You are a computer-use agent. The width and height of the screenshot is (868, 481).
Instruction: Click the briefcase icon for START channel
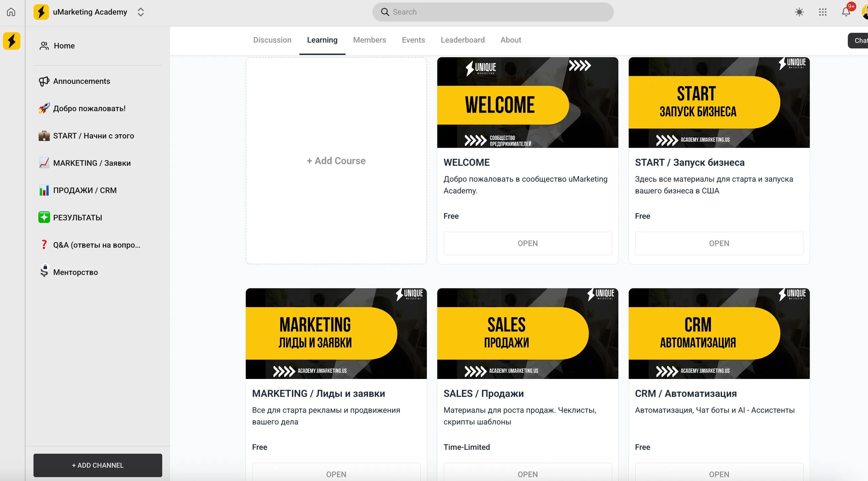(44, 136)
